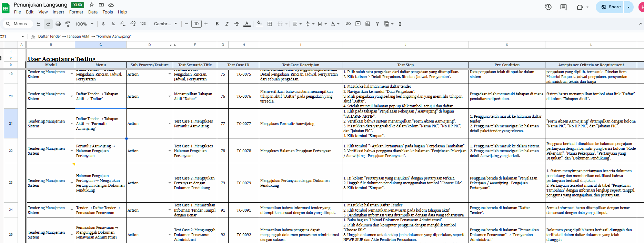
Task: Open the comments panel icon
Action: pyautogui.click(x=563, y=7)
